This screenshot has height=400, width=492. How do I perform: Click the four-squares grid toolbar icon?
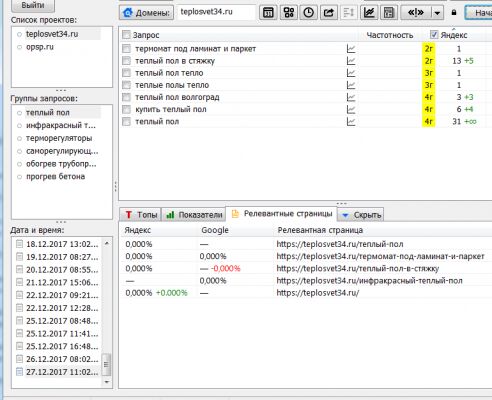point(288,13)
